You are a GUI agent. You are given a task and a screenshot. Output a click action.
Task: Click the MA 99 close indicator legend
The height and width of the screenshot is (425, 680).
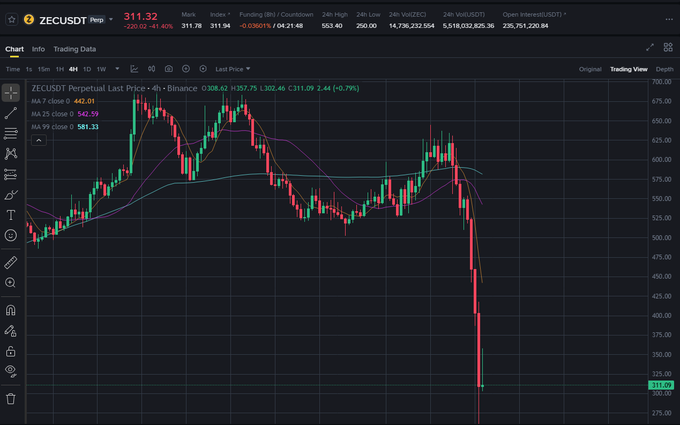point(65,127)
